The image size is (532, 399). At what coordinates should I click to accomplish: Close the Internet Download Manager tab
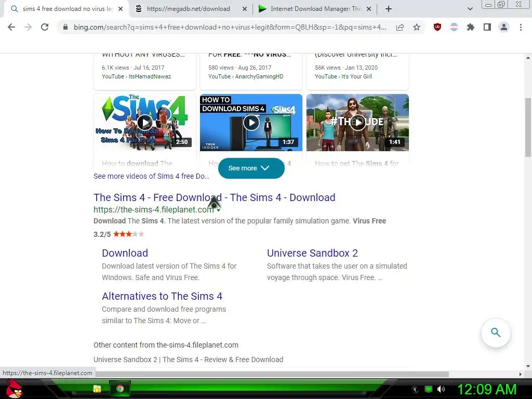pos(369,9)
